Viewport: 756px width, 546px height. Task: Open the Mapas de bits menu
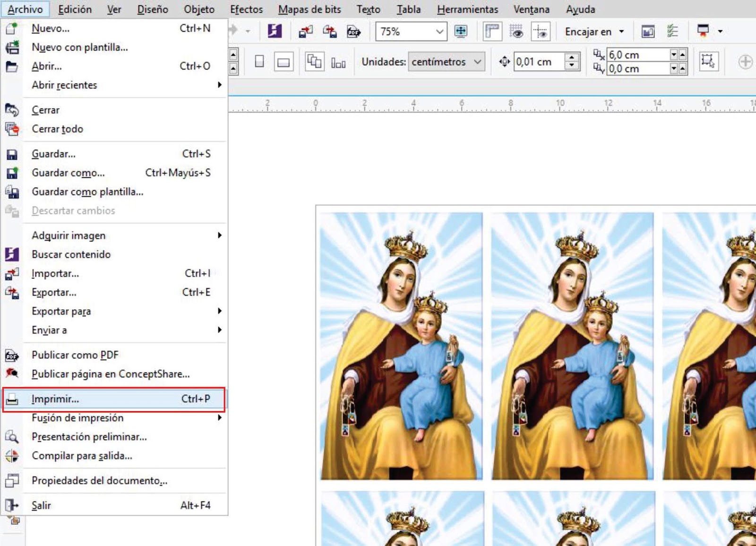click(309, 9)
